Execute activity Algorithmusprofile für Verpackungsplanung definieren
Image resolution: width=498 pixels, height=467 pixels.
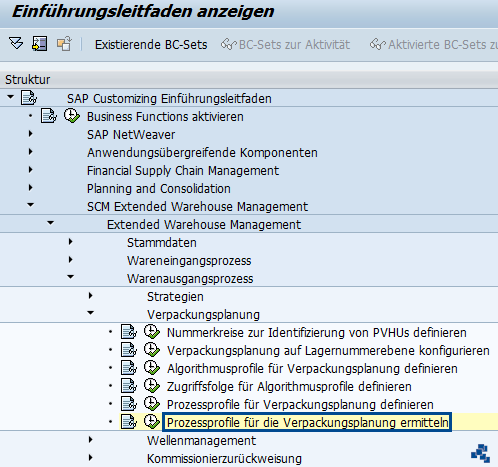pyautogui.click(x=152, y=368)
